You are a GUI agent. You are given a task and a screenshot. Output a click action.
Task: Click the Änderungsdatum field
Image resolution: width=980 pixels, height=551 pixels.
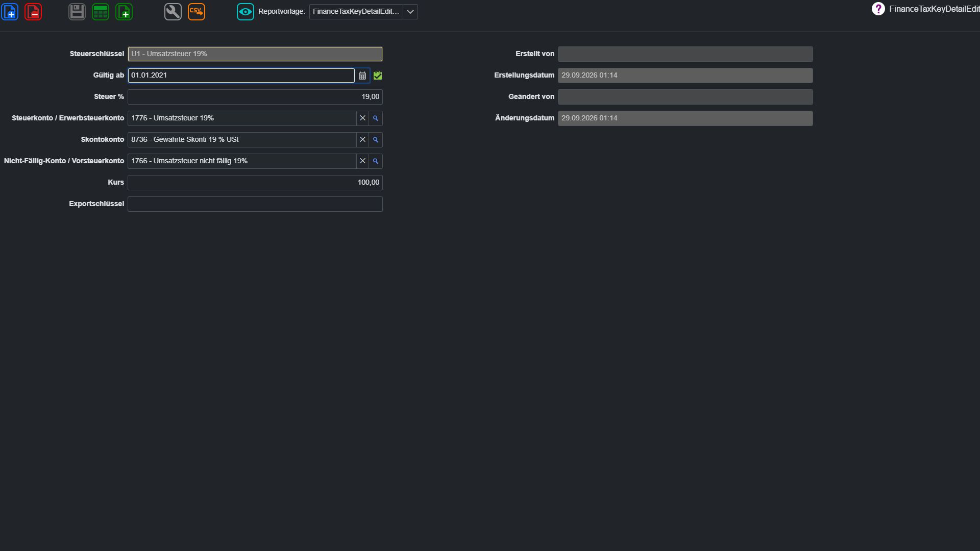pyautogui.click(x=685, y=118)
